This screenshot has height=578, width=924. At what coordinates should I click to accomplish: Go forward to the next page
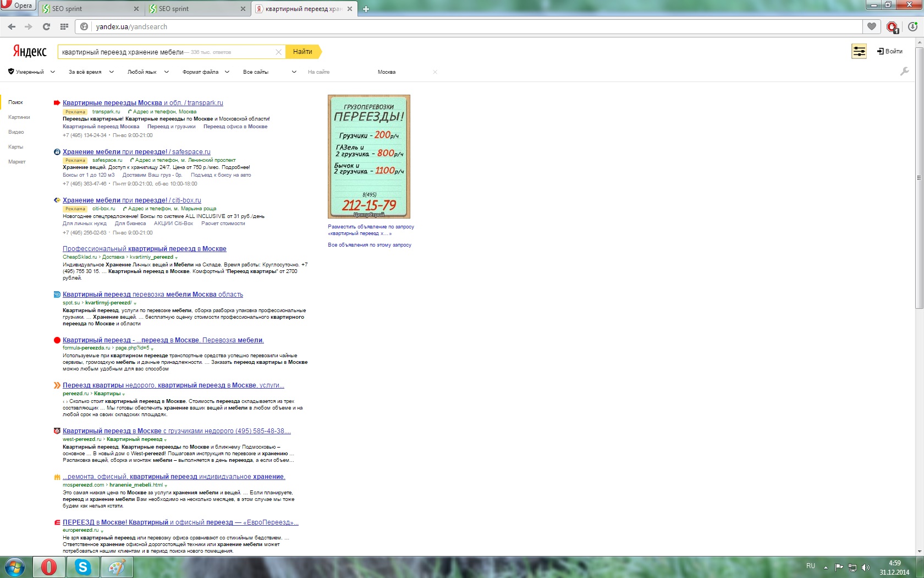(x=29, y=26)
